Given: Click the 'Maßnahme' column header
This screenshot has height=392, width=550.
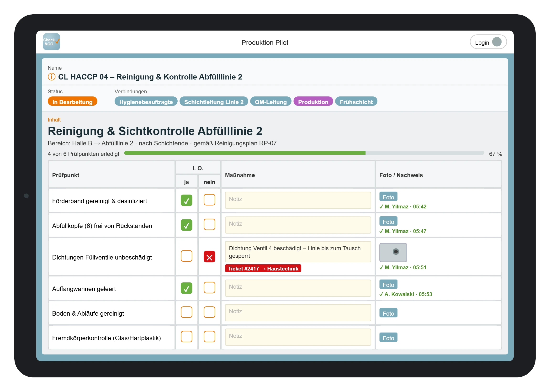Looking at the screenshot, I should pyautogui.click(x=240, y=175).
